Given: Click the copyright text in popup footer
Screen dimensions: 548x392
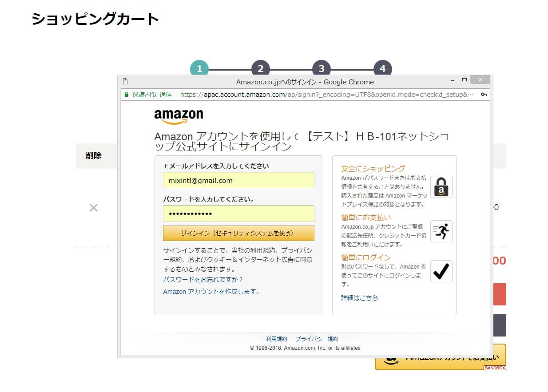Looking at the screenshot, I should click(305, 348).
